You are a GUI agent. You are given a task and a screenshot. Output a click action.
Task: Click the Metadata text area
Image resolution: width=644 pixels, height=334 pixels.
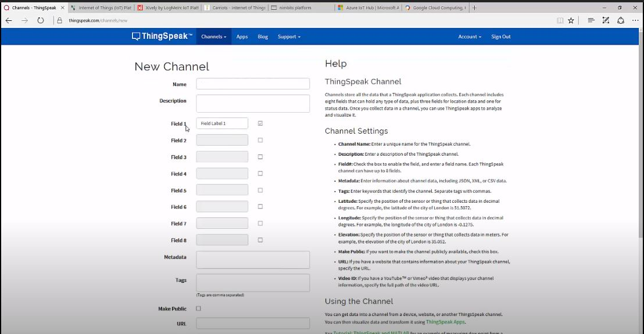253,260
